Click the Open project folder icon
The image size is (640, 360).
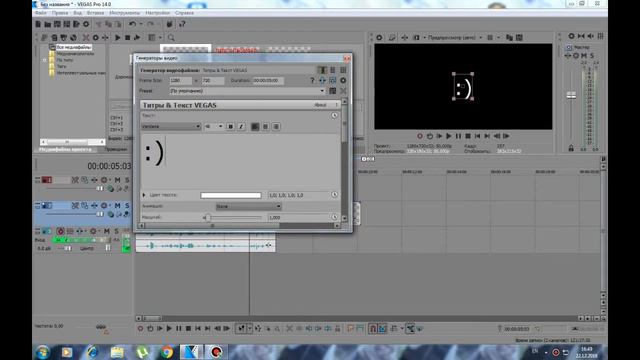(47, 24)
